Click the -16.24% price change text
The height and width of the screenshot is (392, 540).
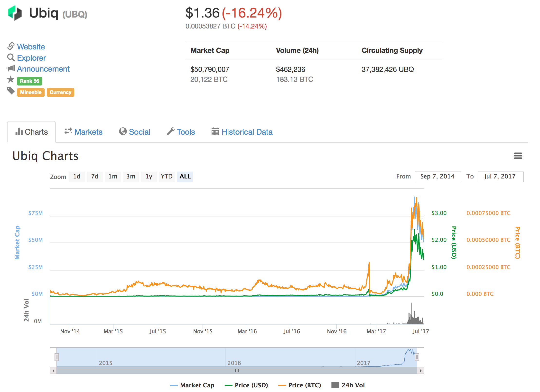pyautogui.click(x=252, y=13)
